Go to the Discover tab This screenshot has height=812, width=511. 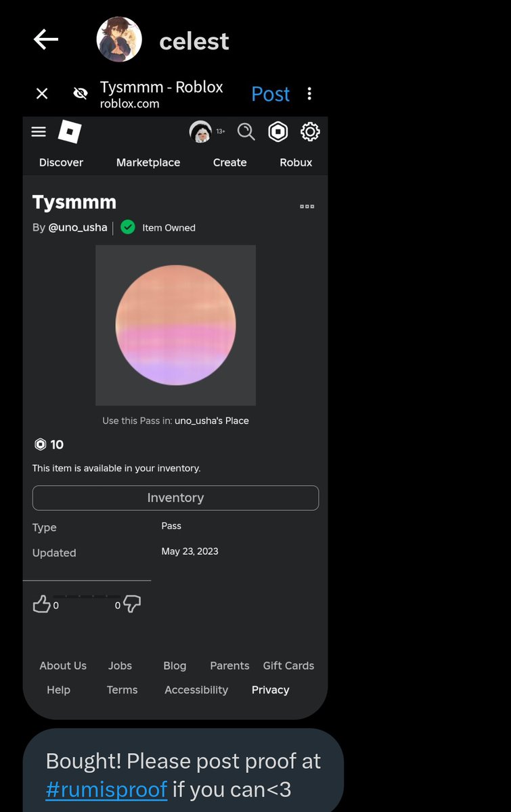pos(61,162)
